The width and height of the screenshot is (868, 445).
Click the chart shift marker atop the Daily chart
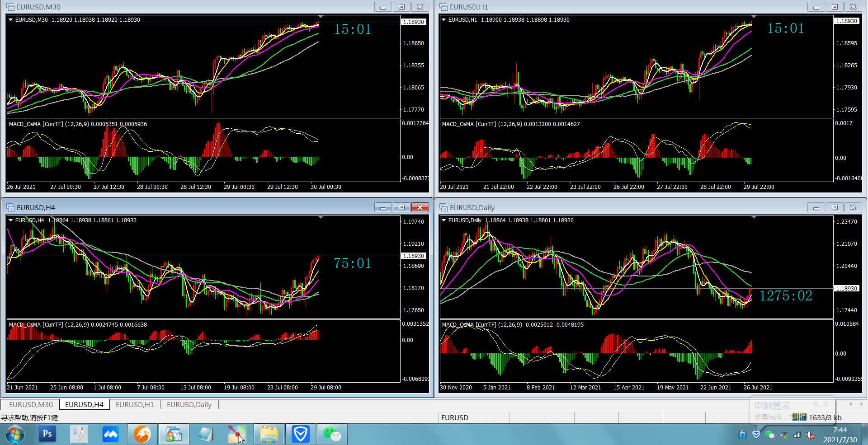pos(754,217)
